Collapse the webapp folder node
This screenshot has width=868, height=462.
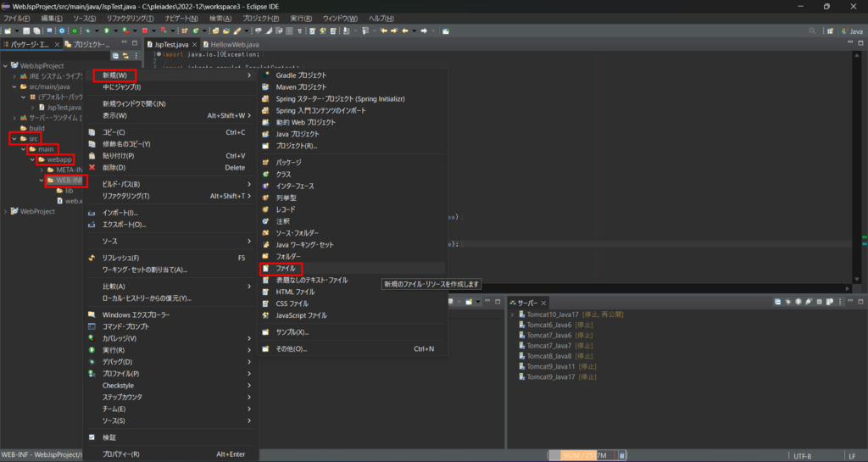(x=31, y=159)
